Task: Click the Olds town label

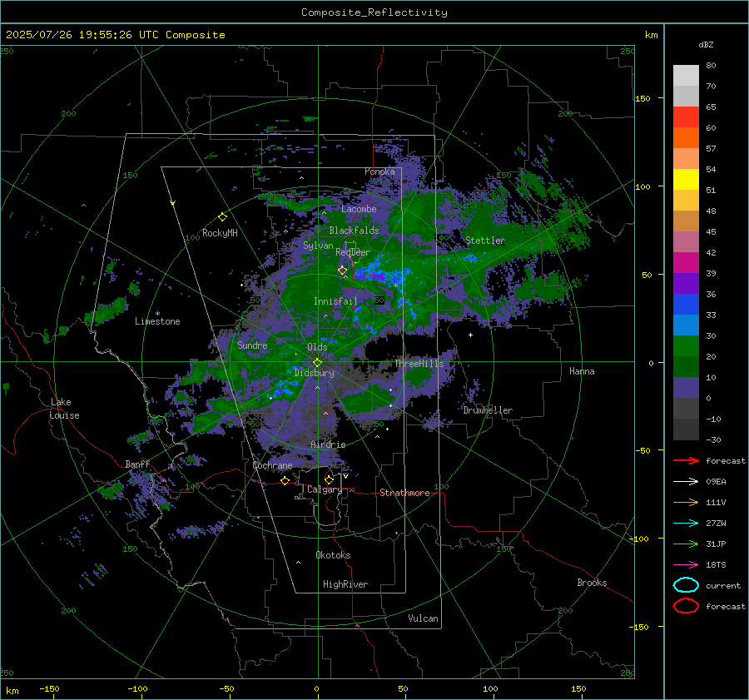Action: (x=317, y=347)
